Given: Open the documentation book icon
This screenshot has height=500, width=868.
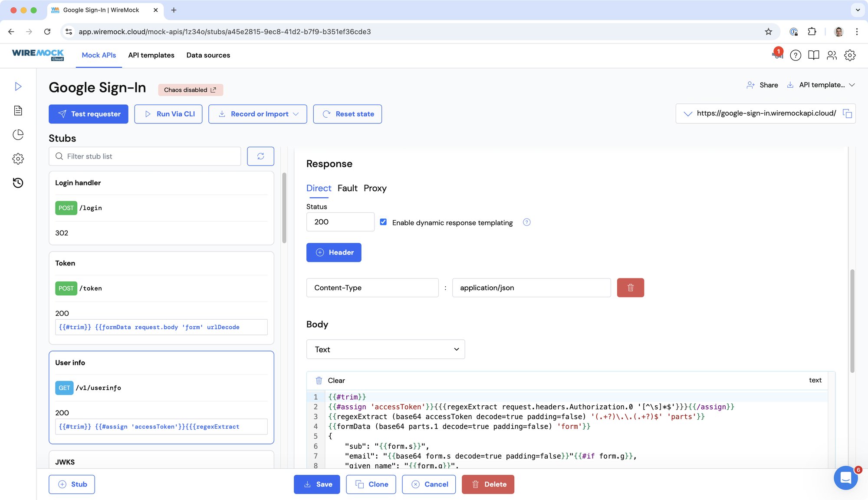Looking at the screenshot, I should tap(813, 55).
